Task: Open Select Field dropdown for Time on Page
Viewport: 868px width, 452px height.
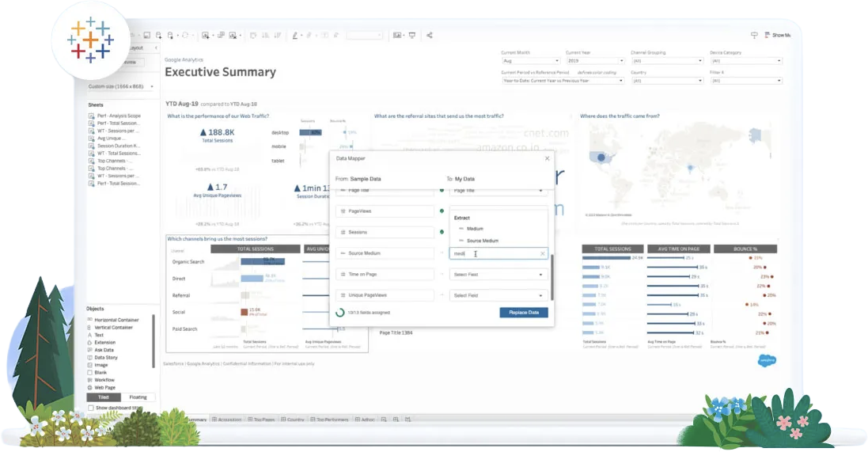Action: pyautogui.click(x=498, y=275)
